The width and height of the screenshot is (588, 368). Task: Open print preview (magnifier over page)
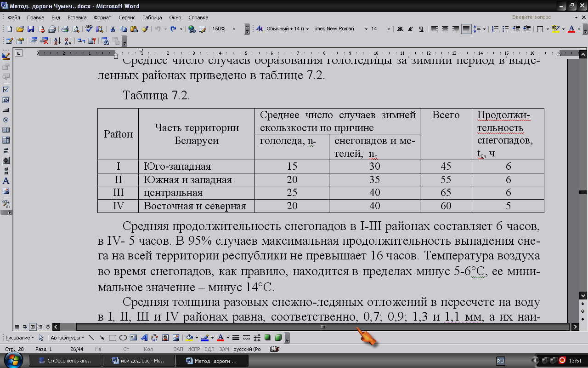point(75,29)
